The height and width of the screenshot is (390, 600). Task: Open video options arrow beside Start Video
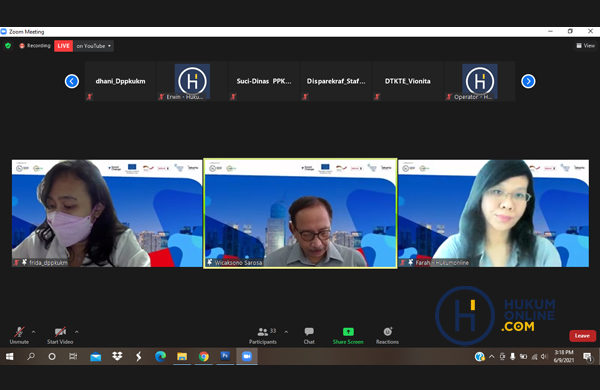tap(77, 332)
